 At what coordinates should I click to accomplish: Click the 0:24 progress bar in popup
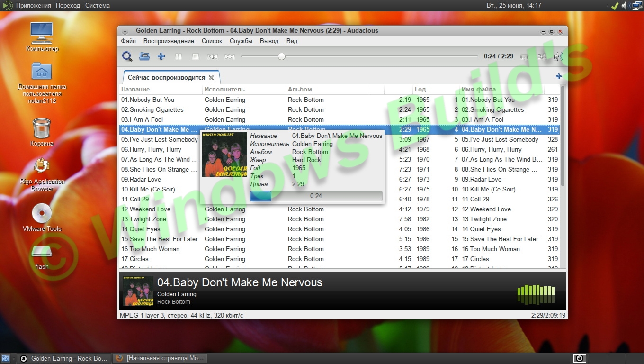tap(316, 196)
